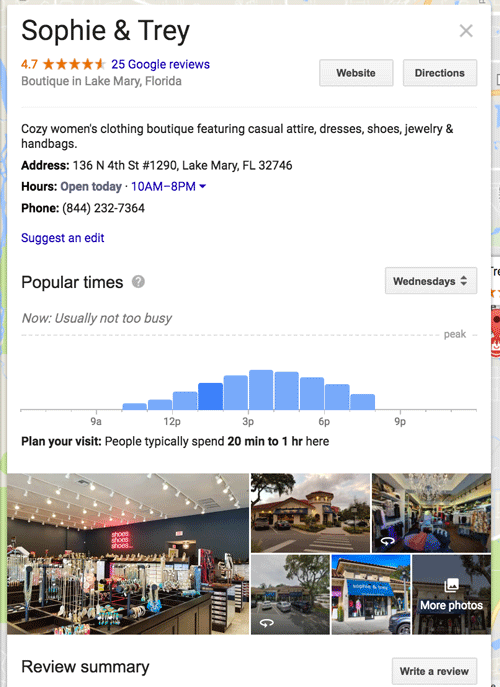Open the building exterior dusk photo
This screenshot has height=687, width=500.
[x=310, y=513]
